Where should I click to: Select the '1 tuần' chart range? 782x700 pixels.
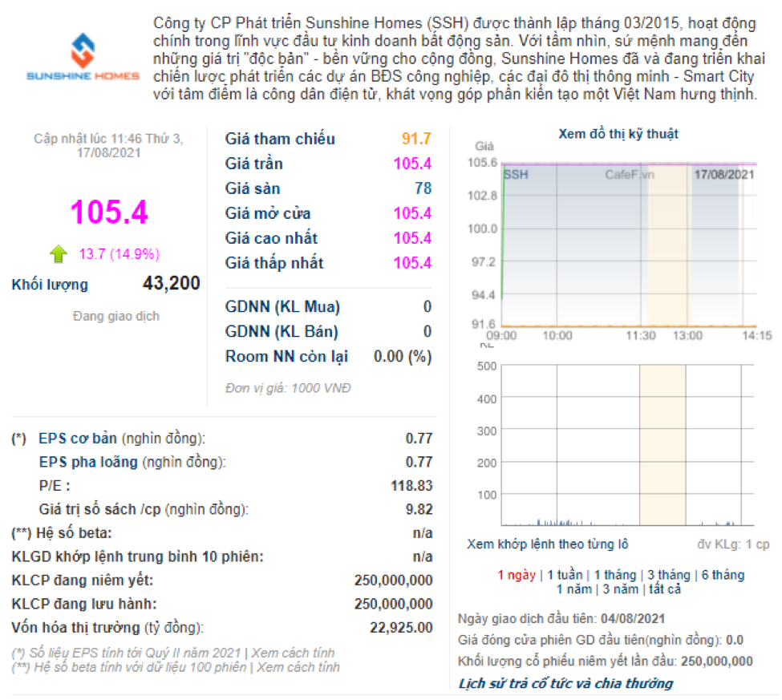point(566,575)
